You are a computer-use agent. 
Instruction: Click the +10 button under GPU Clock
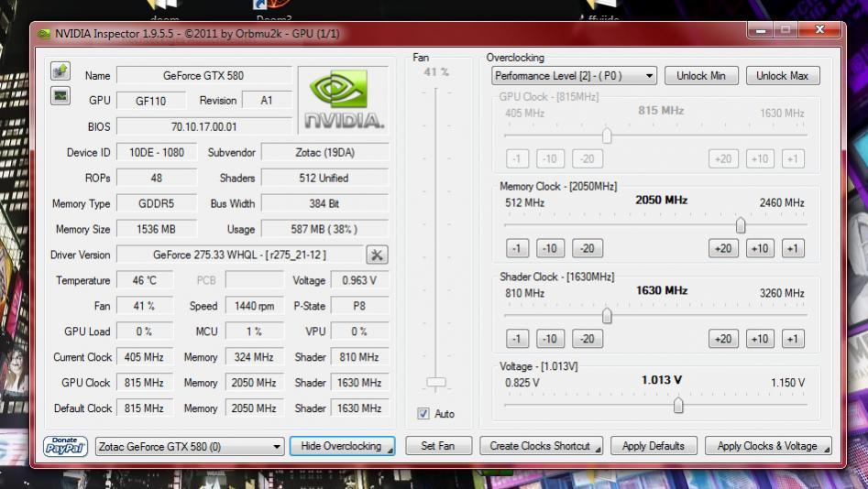(760, 158)
